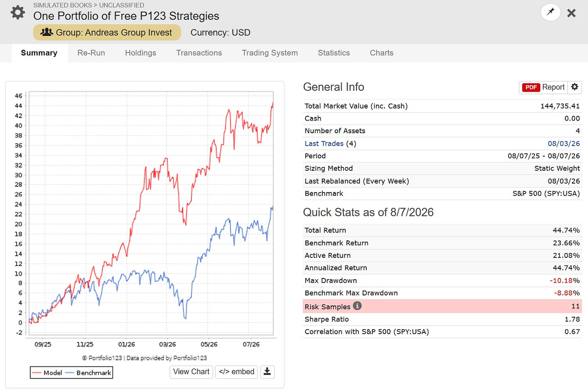This screenshot has width=588, height=391.
Task: Open the Holdings tab
Action: [141, 53]
